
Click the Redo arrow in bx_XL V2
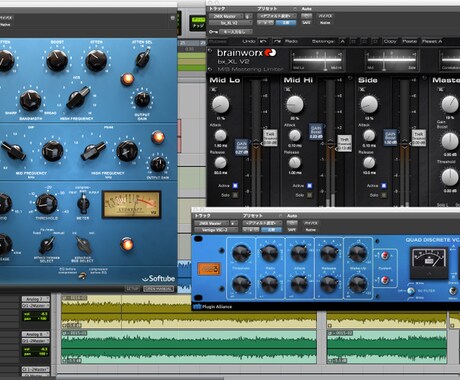click(x=277, y=41)
